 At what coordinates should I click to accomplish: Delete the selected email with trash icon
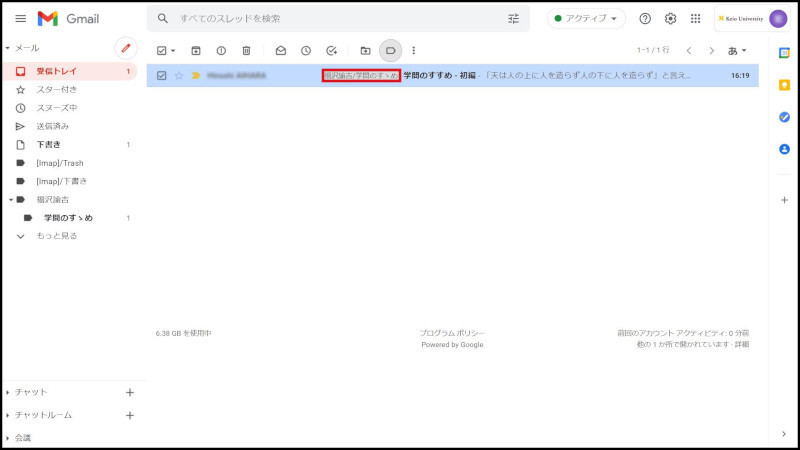tap(246, 50)
